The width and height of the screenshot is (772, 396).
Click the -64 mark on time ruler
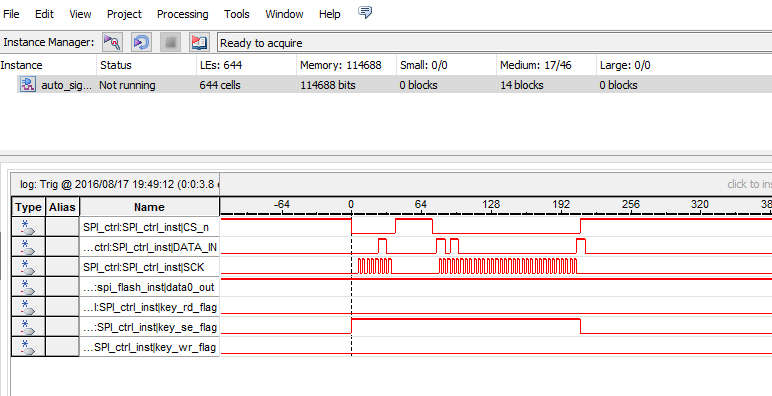[282, 204]
